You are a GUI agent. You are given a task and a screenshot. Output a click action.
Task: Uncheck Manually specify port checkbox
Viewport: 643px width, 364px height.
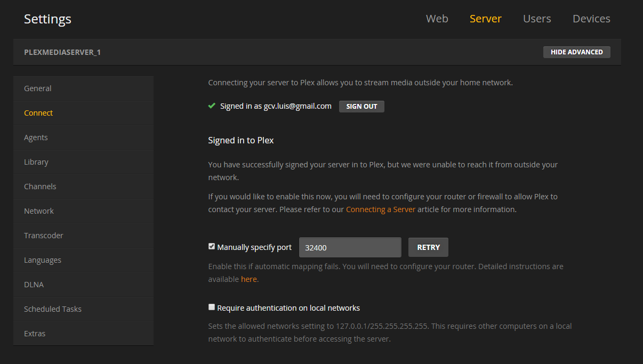212,247
